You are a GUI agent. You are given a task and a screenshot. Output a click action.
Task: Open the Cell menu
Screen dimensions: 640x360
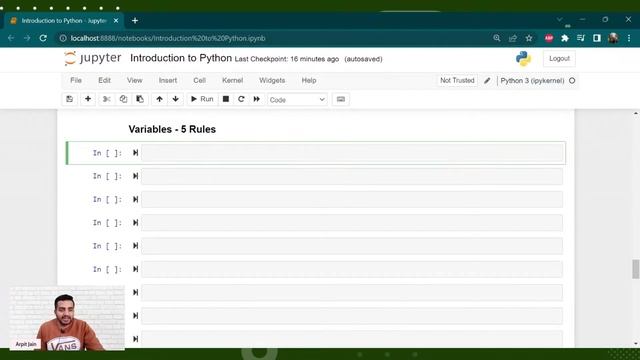click(199, 80)
